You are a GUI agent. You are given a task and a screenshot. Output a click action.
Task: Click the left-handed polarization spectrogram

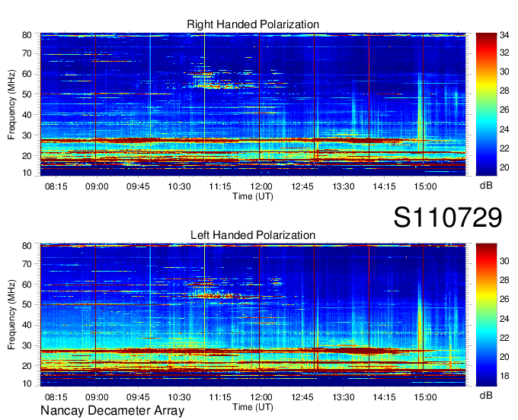coord(253,315)
